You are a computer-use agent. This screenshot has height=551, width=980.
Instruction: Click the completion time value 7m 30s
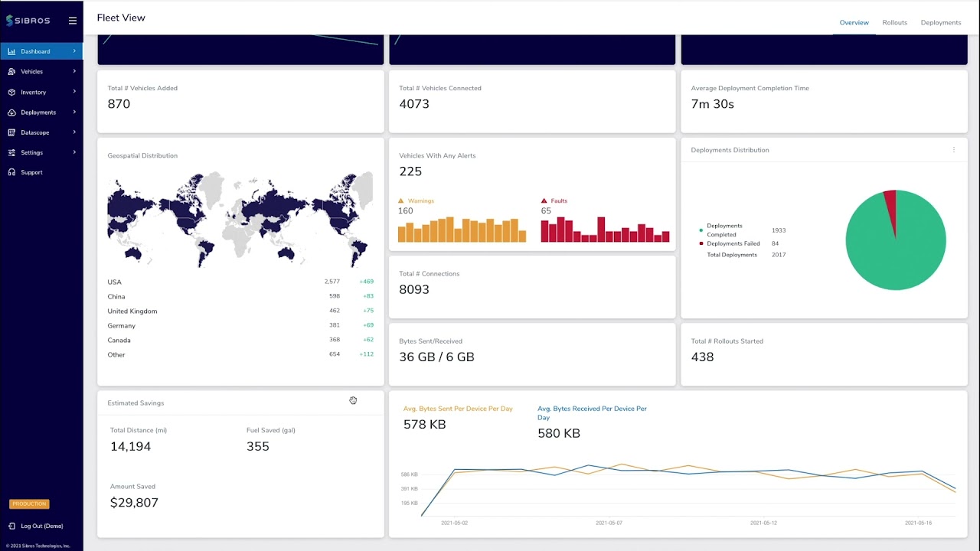712,104
